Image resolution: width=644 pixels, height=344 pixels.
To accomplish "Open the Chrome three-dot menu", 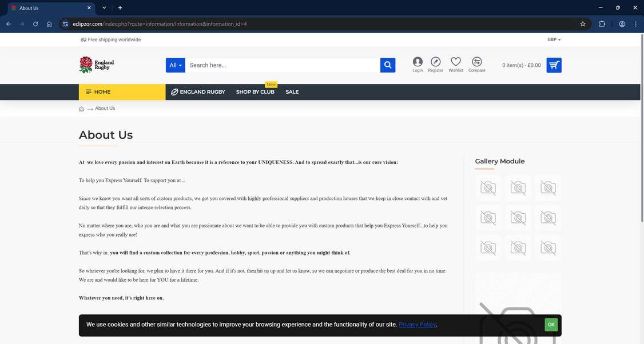I will [x=635, y=24].
